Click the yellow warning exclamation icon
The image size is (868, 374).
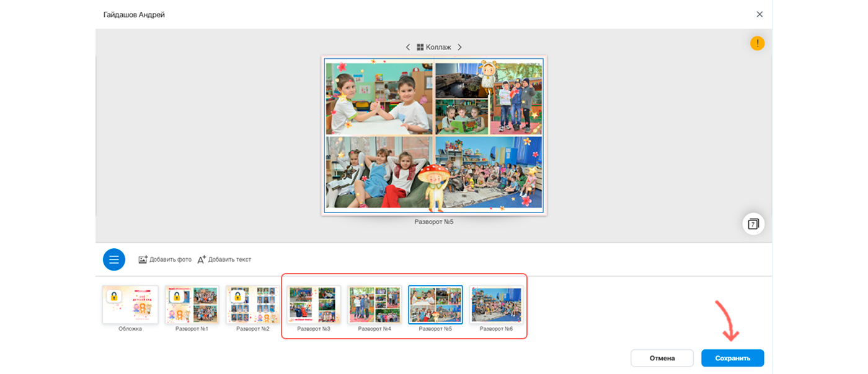pos(757,43)
